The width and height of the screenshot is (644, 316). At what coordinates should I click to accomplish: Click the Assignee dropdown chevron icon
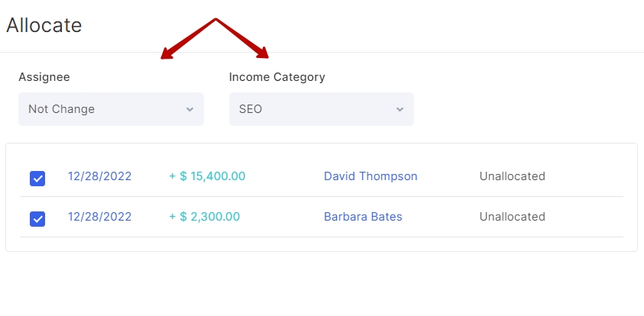[x=189, y=109]
